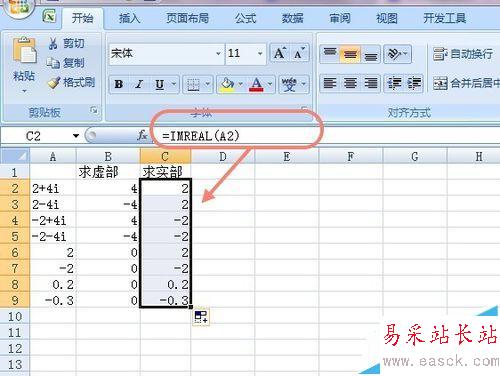Screen dimensions: 500x376
Task: Open the borders dropdown arrow
Action: click(x=207, y=84)
